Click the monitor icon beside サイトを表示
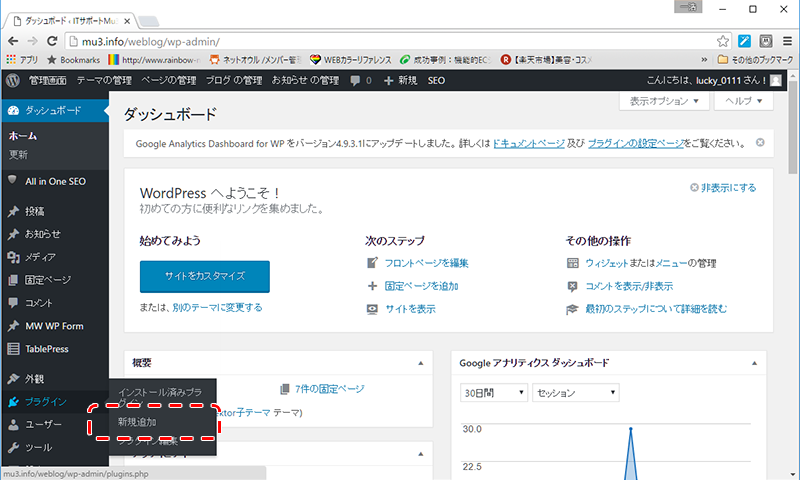 (372, 309)
